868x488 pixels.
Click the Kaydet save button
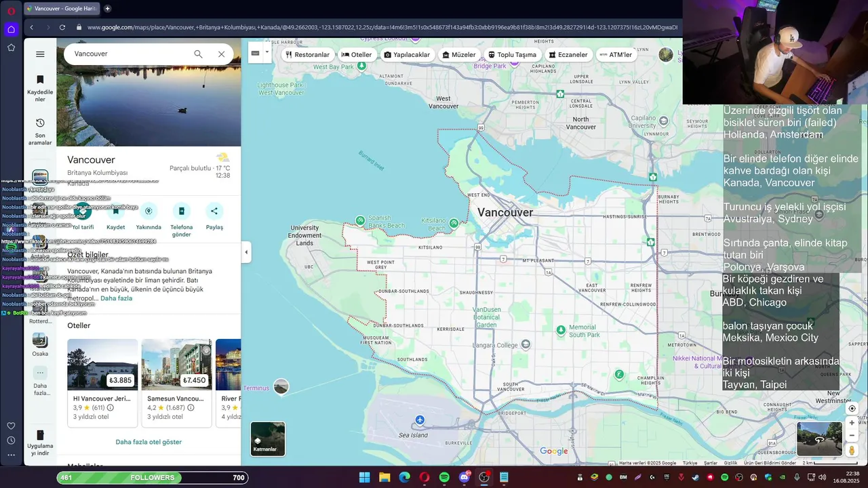coord(116,217)
